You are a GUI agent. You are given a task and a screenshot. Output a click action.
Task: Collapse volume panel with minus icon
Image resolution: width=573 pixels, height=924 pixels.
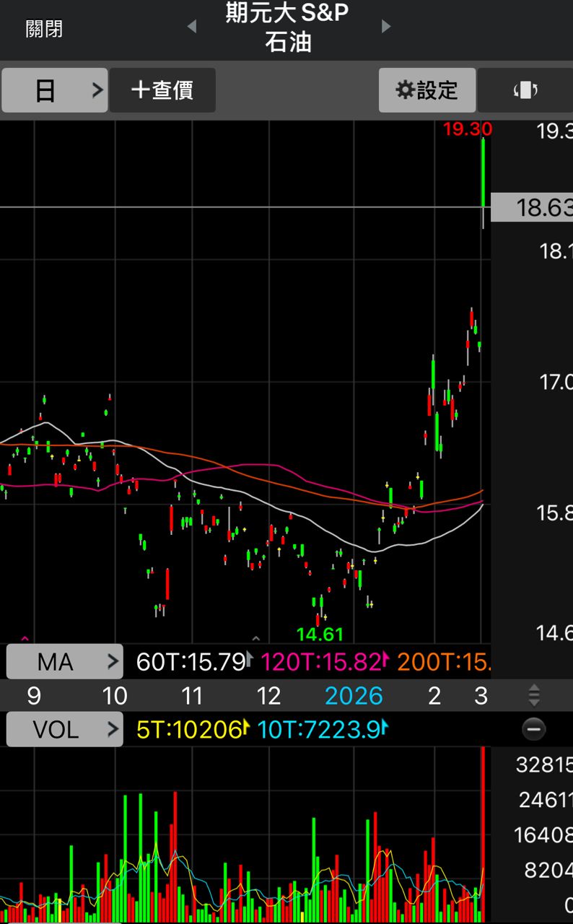pyautogui.click(x=533, y=729)
